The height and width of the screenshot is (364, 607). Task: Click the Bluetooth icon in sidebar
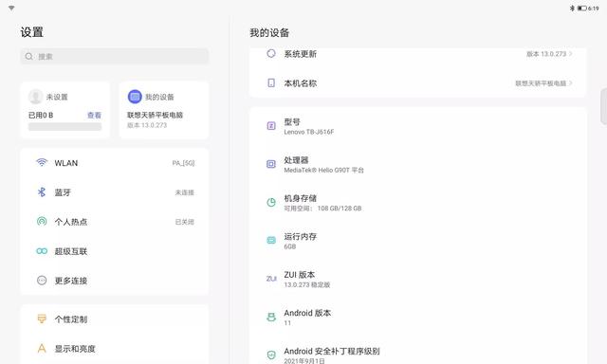pyautogui.click(x=42, y=191)
